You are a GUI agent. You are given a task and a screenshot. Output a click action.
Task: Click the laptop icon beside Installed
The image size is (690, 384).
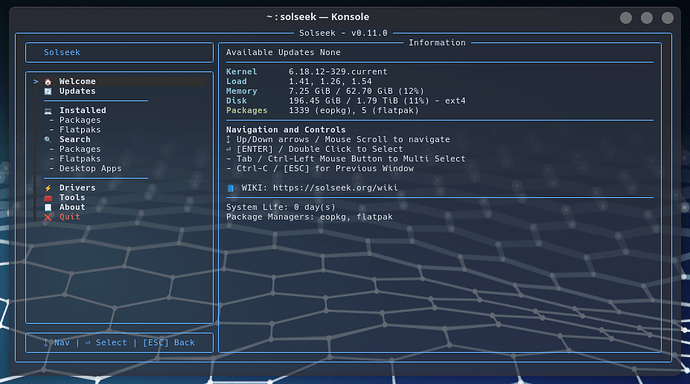tap(48, 111)
